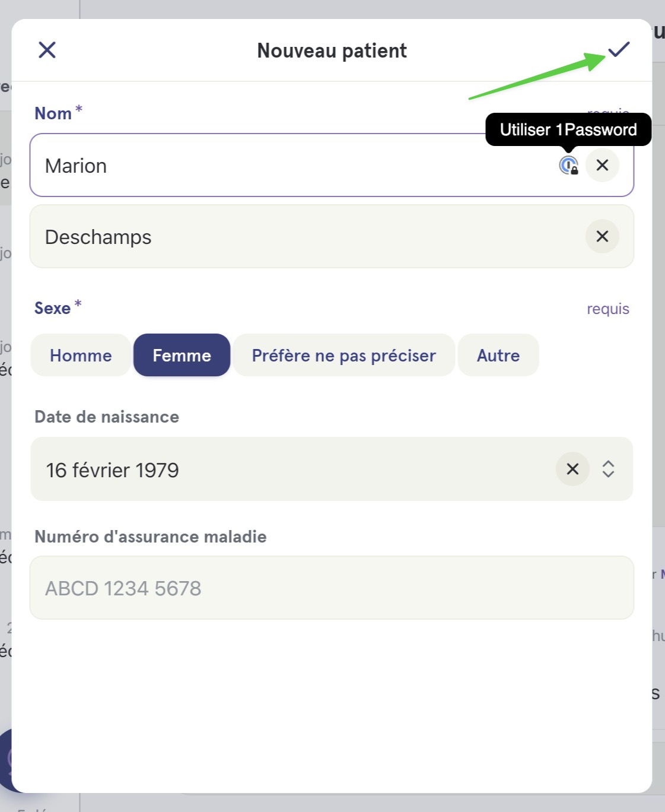This screenshot has height=812, width=665.
Task: Click the 1Password icon in first name field
Action: [x=568, y=165]
